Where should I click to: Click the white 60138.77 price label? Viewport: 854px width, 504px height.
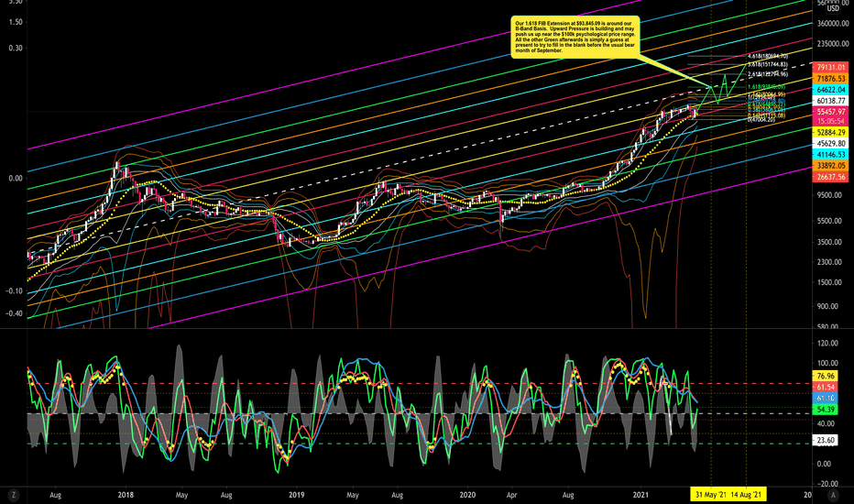click(x=830, y=101)
